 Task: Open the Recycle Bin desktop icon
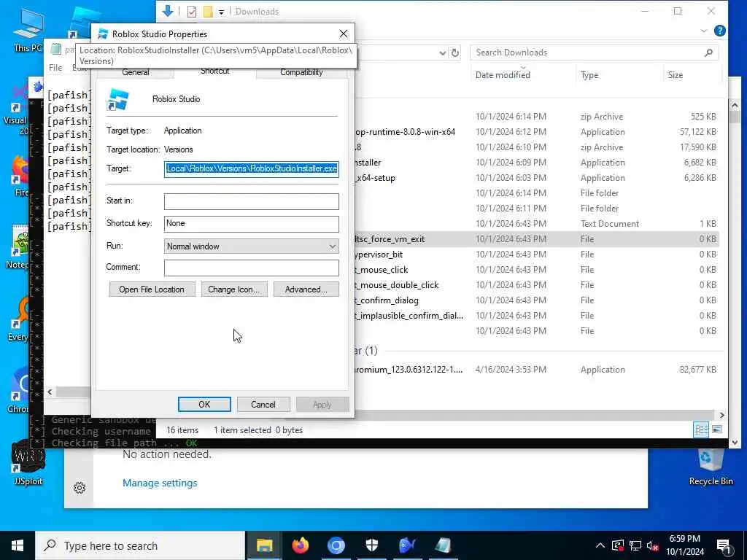pos(711,467)
